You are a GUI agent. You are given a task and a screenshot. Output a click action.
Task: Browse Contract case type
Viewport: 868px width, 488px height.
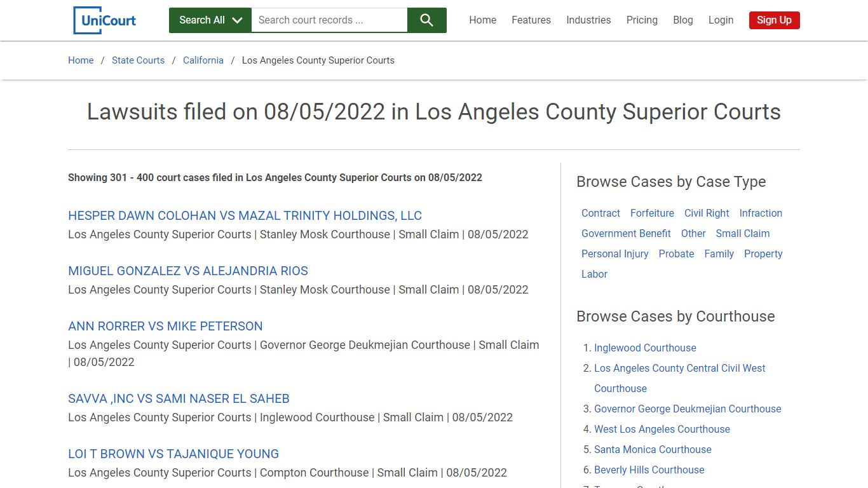[600, 213]
